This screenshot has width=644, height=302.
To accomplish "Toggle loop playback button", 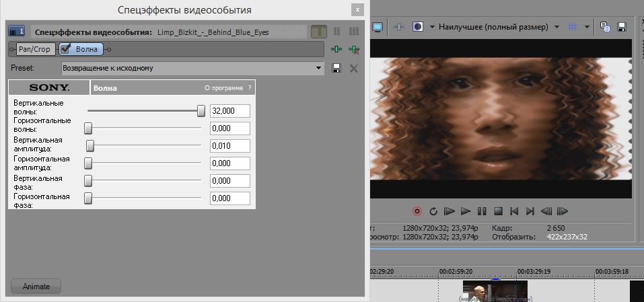I will (x=433, y=211).
